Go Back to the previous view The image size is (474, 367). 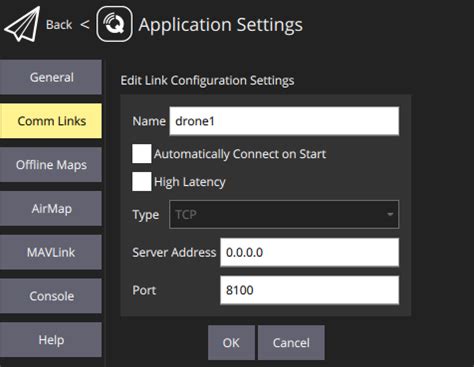point(59,25)
